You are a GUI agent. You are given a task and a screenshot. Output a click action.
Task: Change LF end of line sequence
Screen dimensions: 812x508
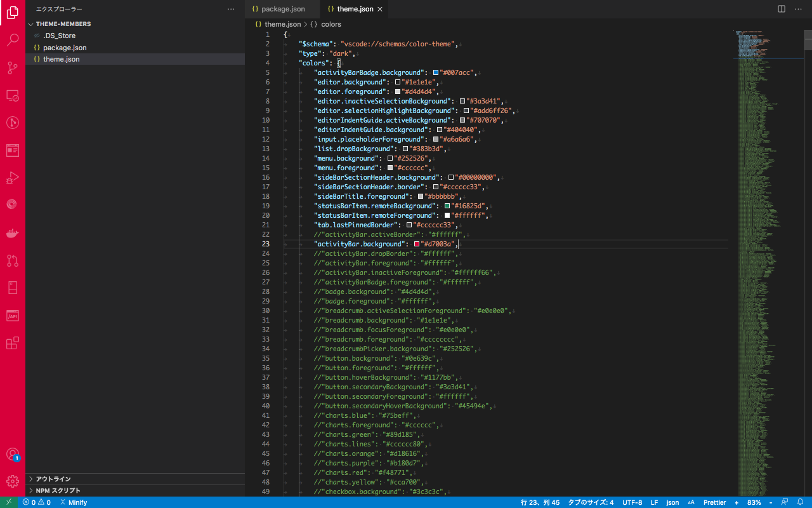pyautogui.click(x=654, y=502)
